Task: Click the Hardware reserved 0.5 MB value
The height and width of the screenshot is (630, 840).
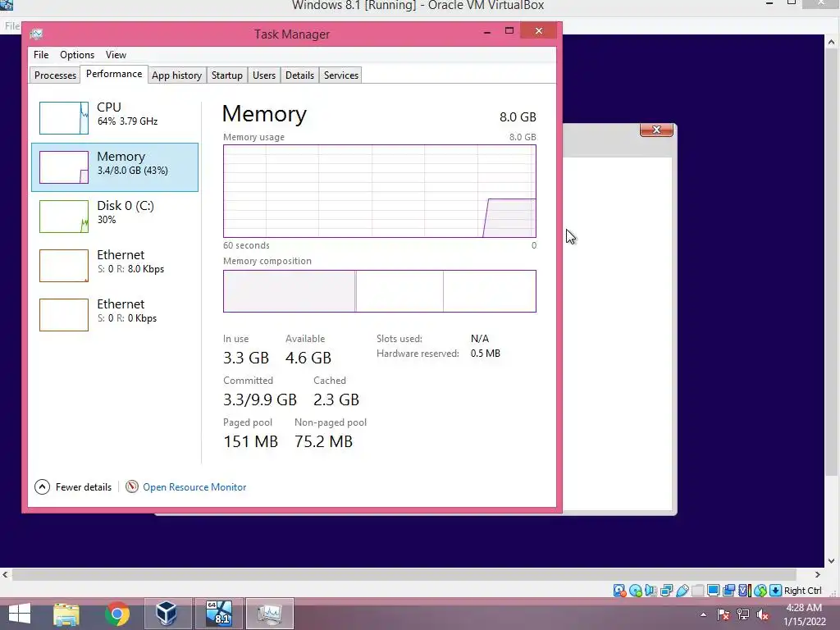Action: 486,354
